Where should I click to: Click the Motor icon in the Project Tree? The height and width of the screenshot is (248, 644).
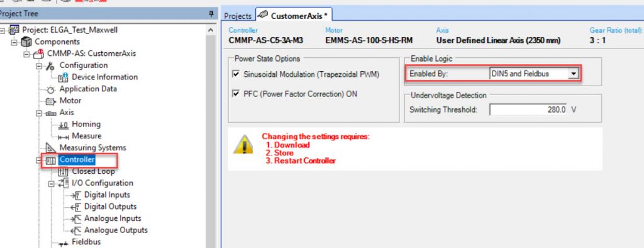coord(51,101)
